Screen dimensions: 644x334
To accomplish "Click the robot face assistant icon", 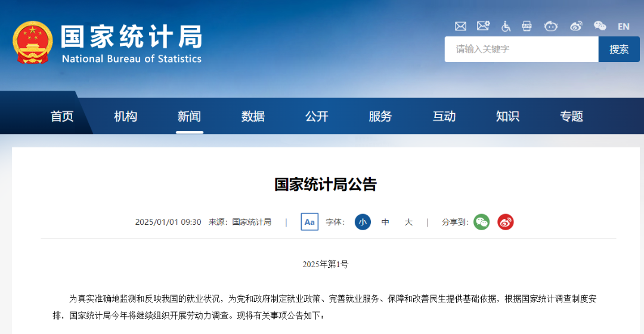I will point(550,26).
